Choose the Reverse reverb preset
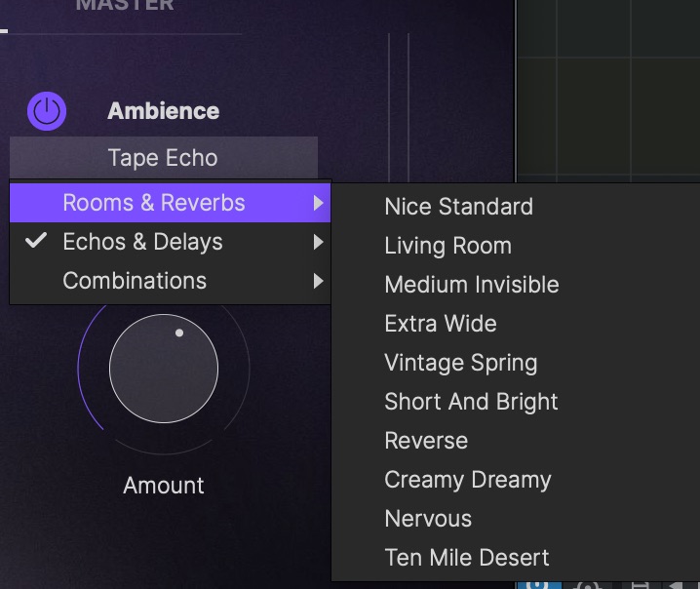The width and height of the screenshot is (700, 589). coord(426,441)
